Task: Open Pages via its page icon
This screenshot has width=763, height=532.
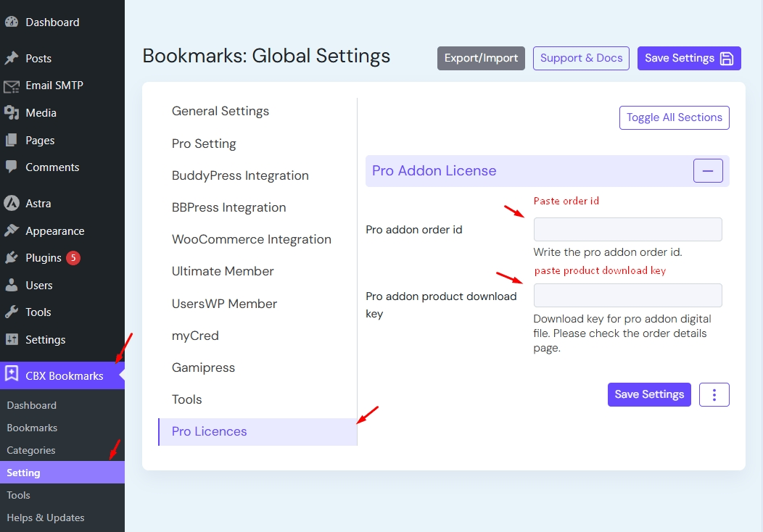Action: coord(12,140)
